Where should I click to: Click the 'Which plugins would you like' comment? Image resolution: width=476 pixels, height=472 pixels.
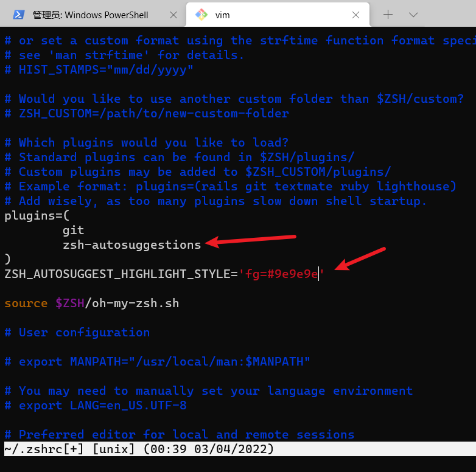pos(146,142)
